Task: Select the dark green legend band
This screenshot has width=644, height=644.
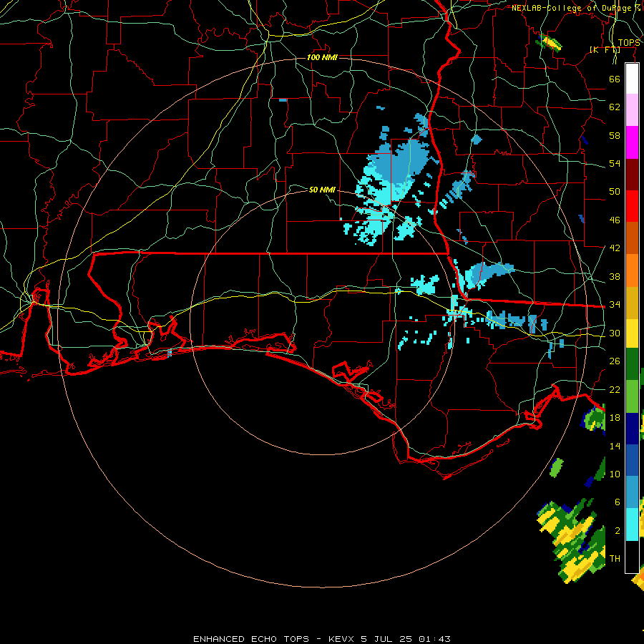Action: [x=632, y=364]
